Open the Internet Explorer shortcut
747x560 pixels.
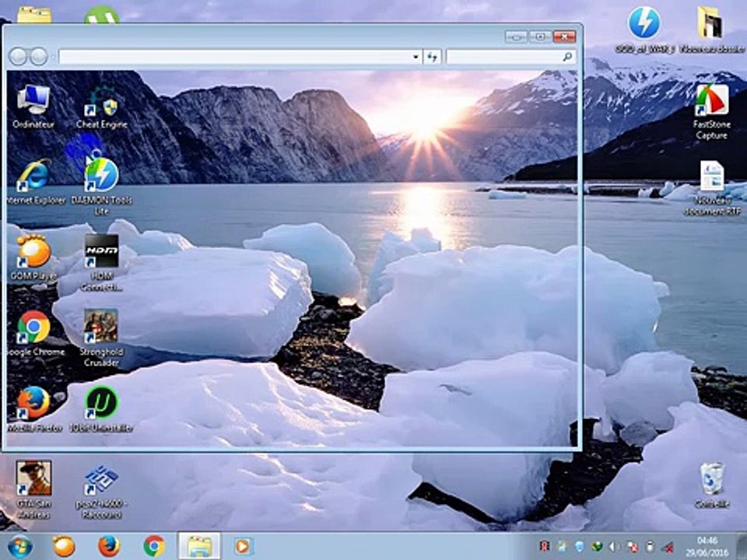pos(34,182)
